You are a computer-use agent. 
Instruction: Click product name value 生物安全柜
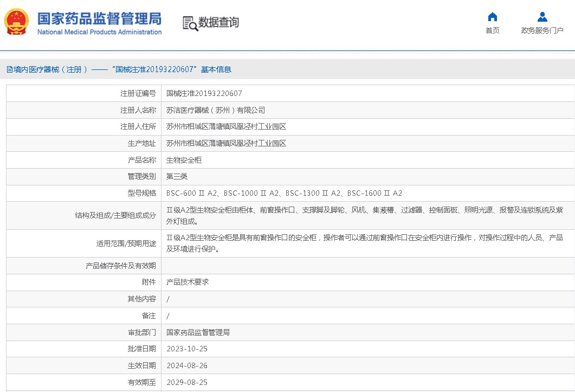(x=184, y=160)
